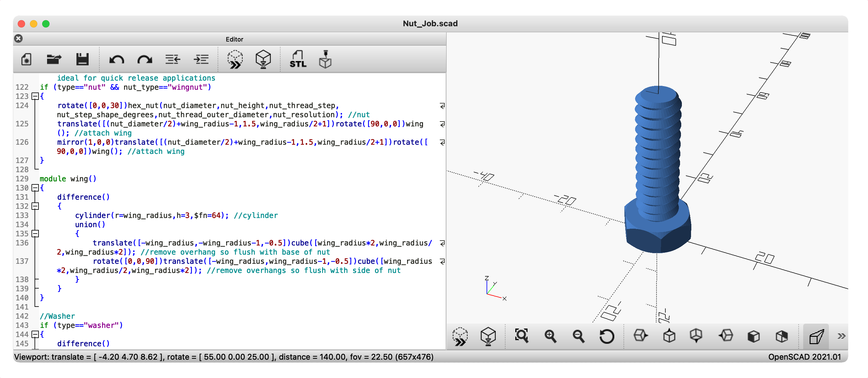Viewport: 868px width, 378px height.
Task: Toggle the perspective projection view button
Action: pos(816,336)
